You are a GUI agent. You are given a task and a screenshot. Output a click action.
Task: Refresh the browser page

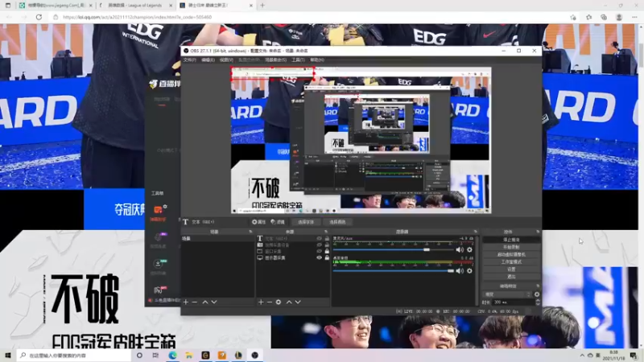[x=39, y=17]
